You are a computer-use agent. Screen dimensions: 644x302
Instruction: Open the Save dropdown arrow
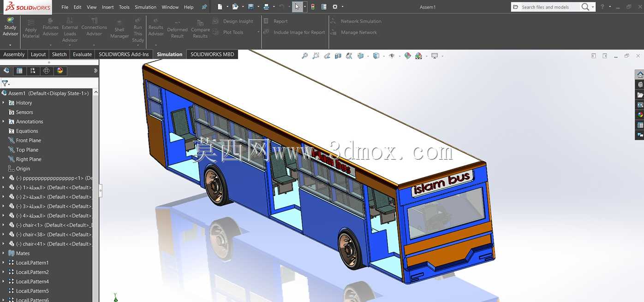point(257,7)
